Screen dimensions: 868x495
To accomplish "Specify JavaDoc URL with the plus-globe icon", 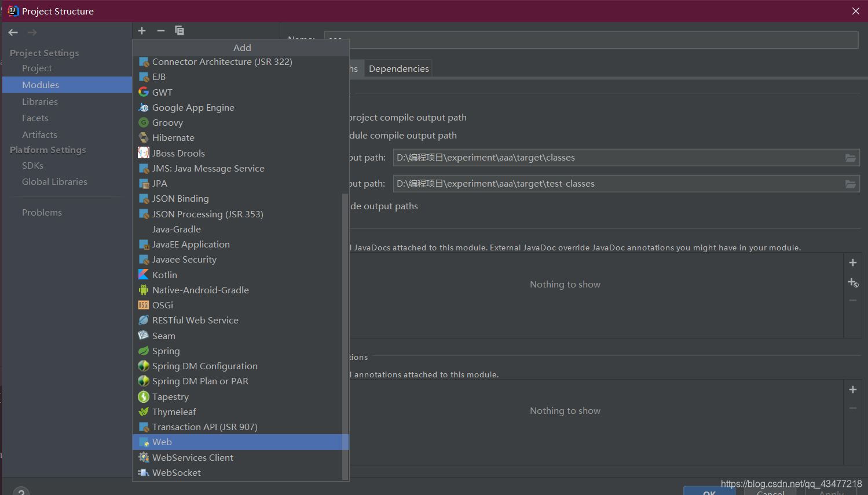I will pos(853,283).
